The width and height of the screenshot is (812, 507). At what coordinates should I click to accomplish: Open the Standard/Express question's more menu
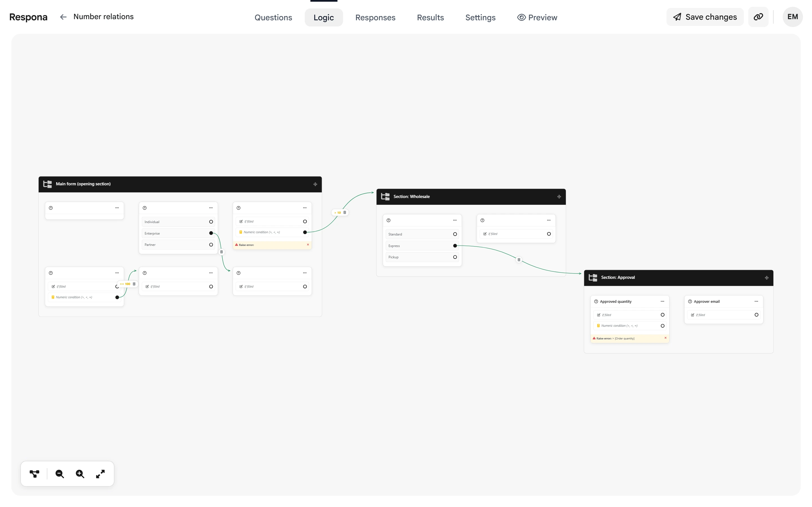coord(455,220)
